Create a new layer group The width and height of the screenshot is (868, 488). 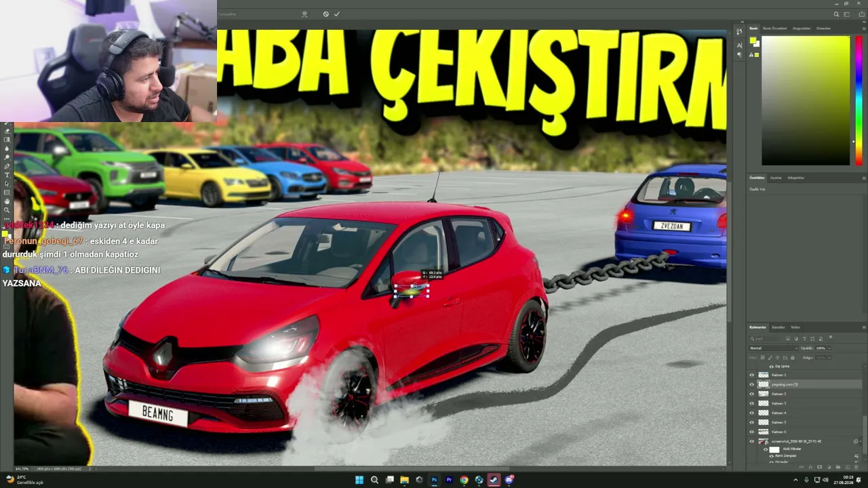click(x=837, y=466)
